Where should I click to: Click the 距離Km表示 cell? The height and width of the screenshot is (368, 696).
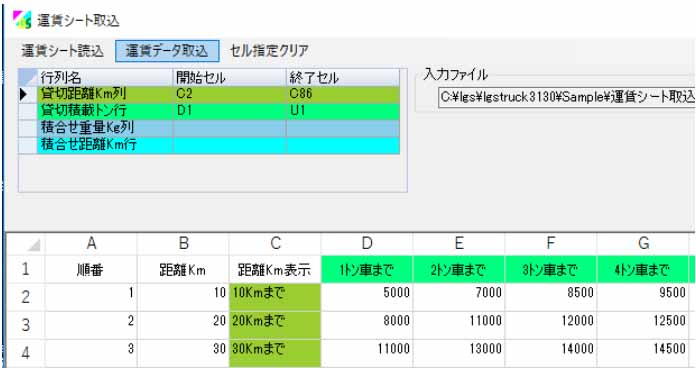(275, 269)
